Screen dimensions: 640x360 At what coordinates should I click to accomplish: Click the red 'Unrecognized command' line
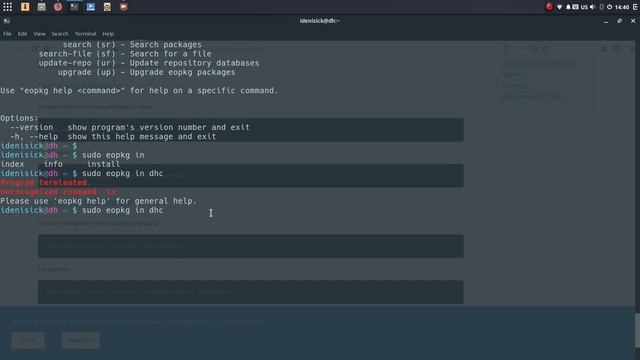point(59,192)
